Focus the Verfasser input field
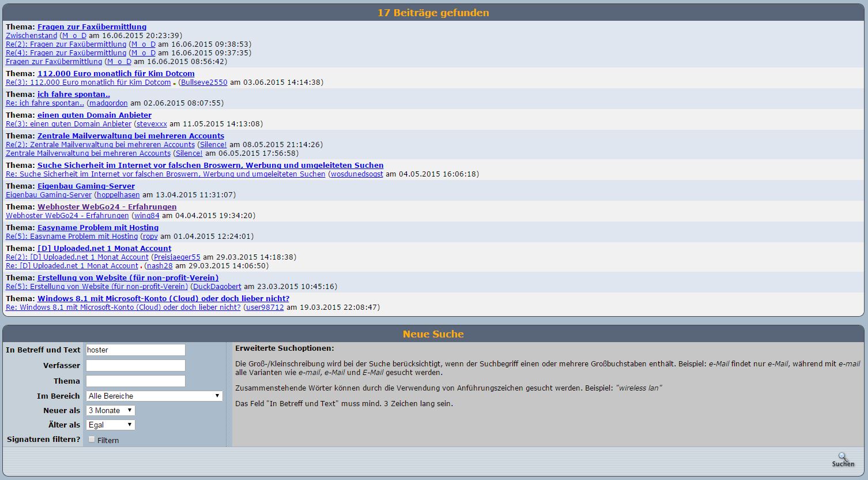868x480 pixels. (x=135, y=365)
